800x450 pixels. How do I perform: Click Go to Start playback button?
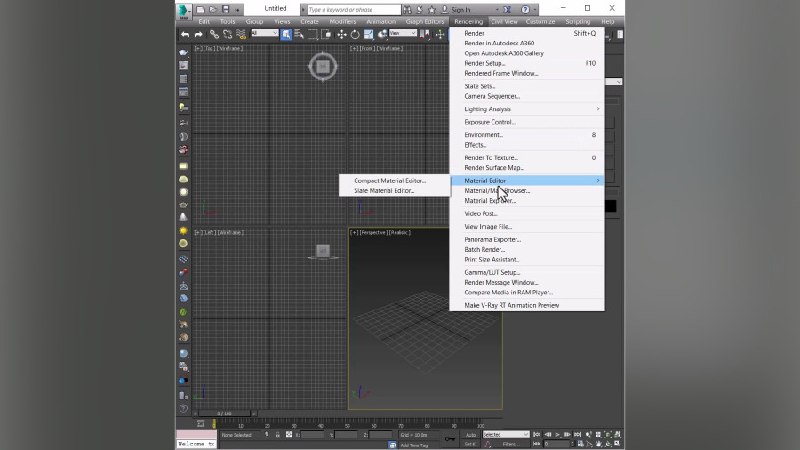click(x=536, y=435)
